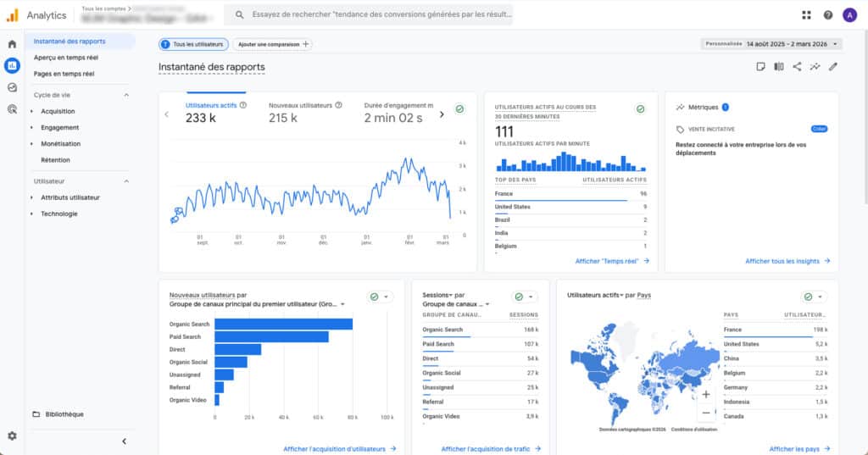Open Utilisateurs actifs dropdown in map card
Viewport: 868px width, 455px height.
tap(596, 295)
